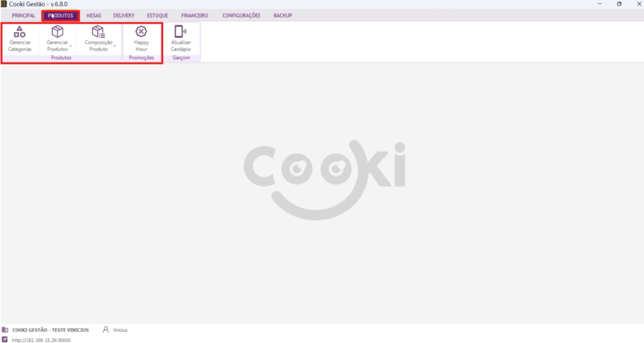The image size is (644, 343).
Task: Click the store icon beside COOKI GESTÃO
Action: [x=5, y=330]
